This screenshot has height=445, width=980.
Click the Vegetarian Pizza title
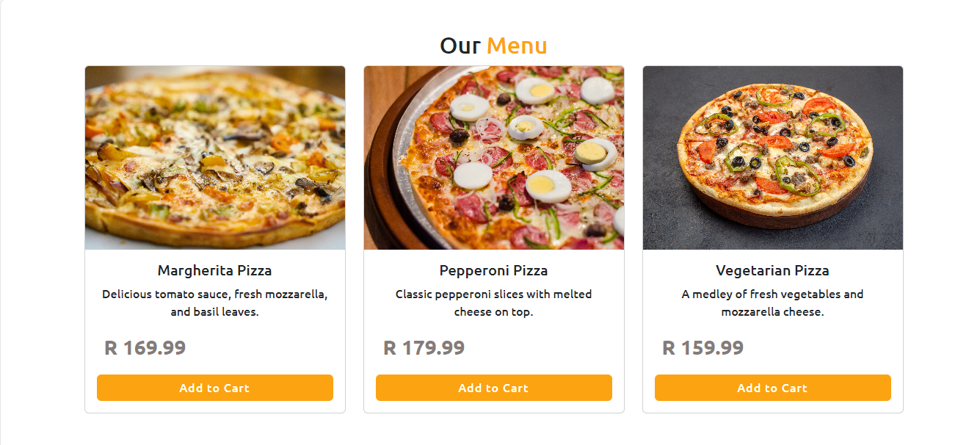point(773,270)
